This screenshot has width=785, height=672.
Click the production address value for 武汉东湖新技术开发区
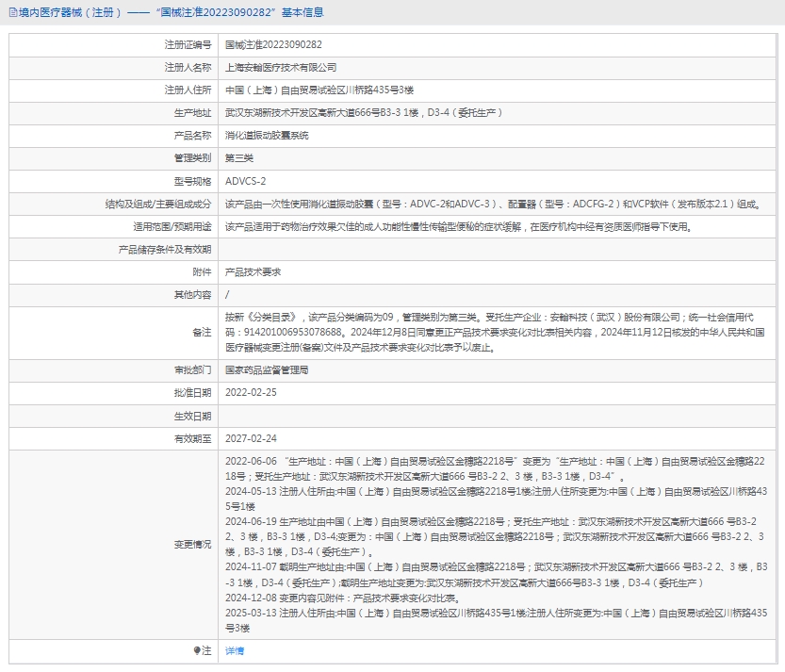[x=363, y=113]
